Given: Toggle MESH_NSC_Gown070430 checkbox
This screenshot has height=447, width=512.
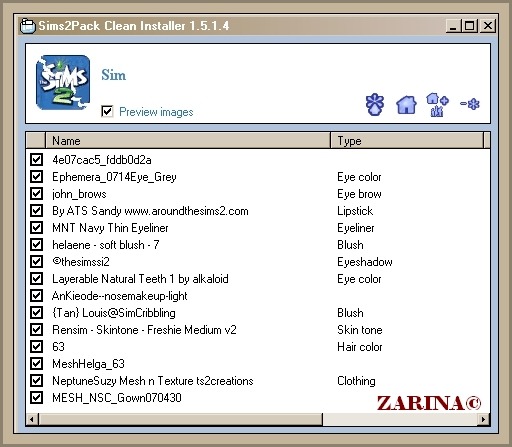Looking at the screenshot, I should click(36, 398).
